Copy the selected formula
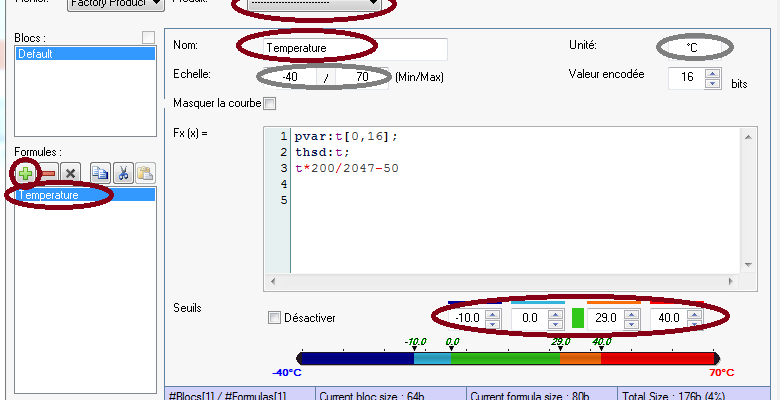780x400 pixels. coord(101,173)
